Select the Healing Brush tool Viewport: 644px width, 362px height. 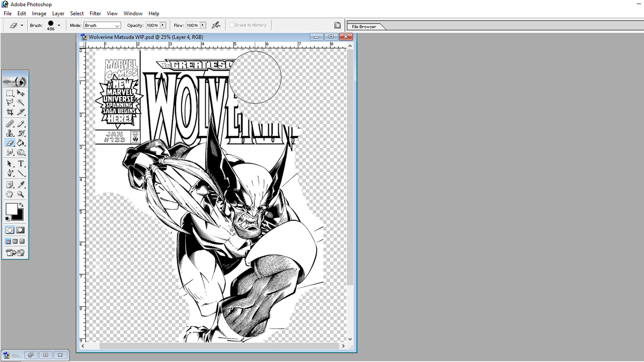click(10, 124)
